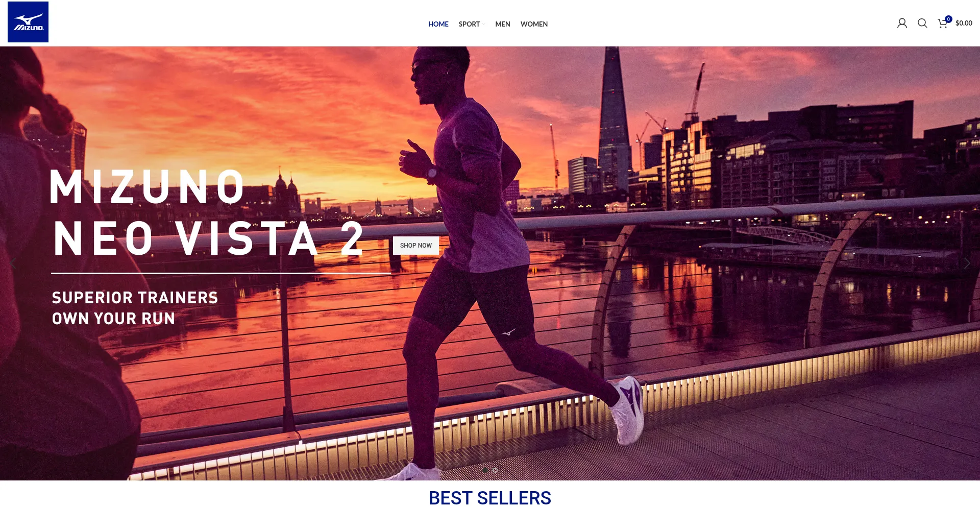Open the MEN navigation menu
This screenshot has height=507, width=980.
click(x=503, y=24)
